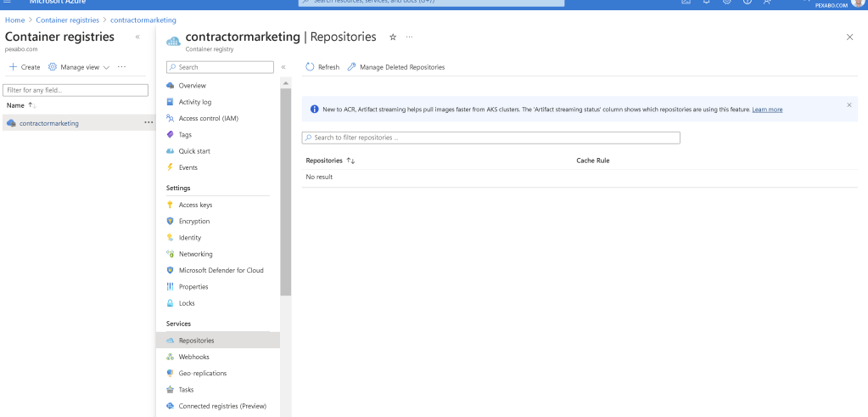Click Manage Deleted Repositories
The image size is (868, 417).
pos(395,67)
